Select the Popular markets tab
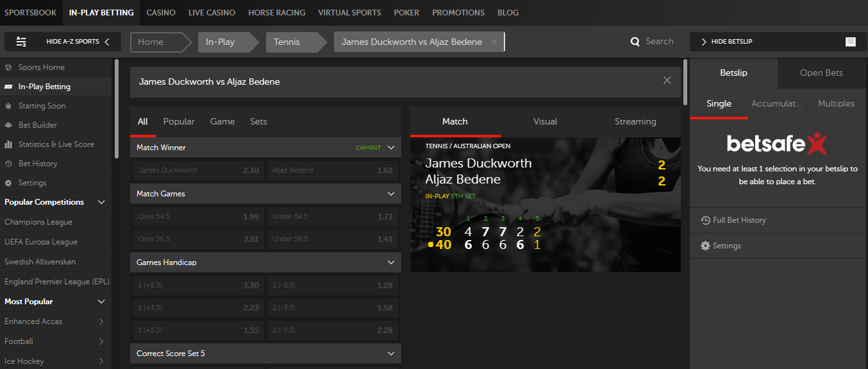Screen dimensions: 868x369 (x=179, y=121)
